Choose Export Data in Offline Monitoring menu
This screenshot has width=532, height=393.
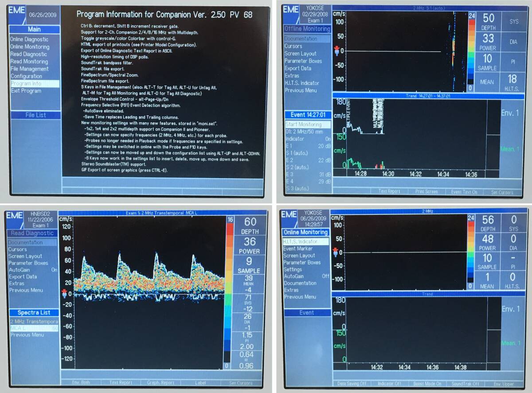pos(297,68)
